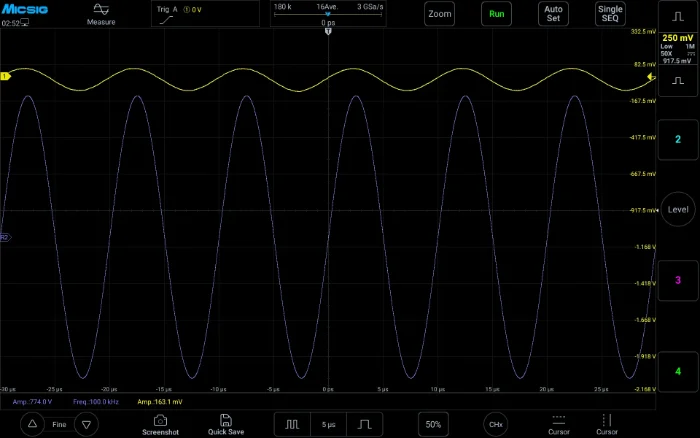Decrease vertical scale with lower pulse icon
The height and width of the screenshot is (438, 700).
click(678, 81)
